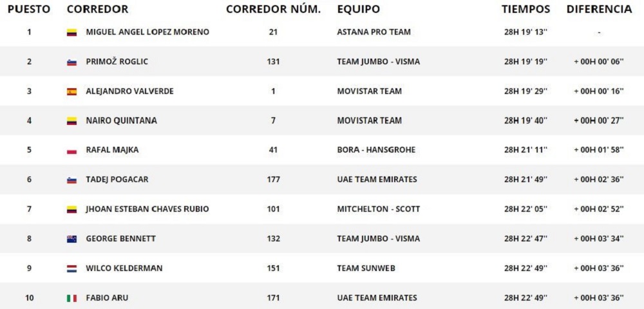The height and width of the screenshot is (309, 644).
Task: Click the Slovenian flag next to Primož Roglic
Action: point(71,62)
